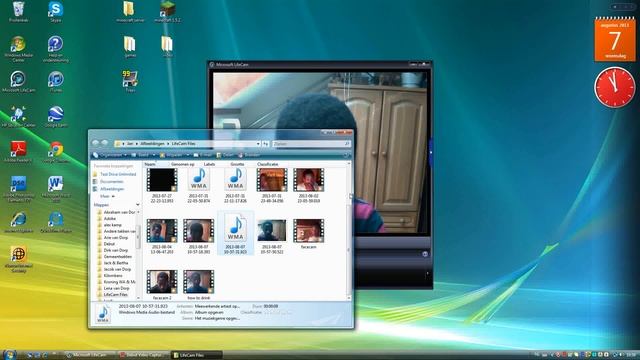Click the orange calendar gadget
This screenshot has width=640, height=360.
point(615,39)
